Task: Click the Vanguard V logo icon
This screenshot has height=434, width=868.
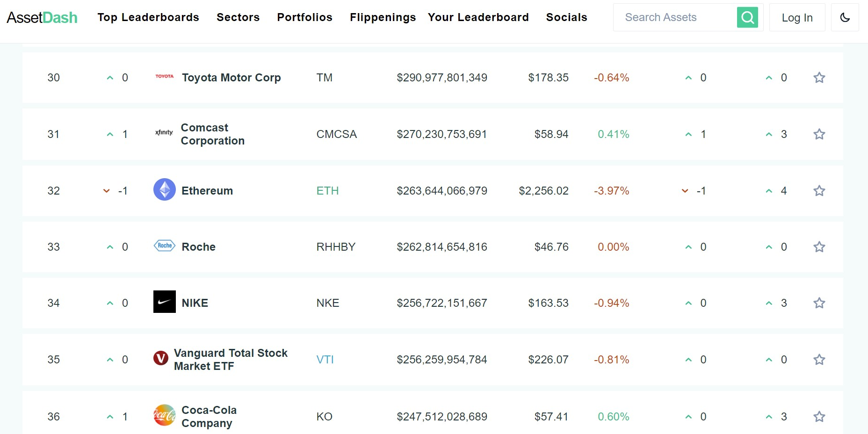Action: (161, 358)
